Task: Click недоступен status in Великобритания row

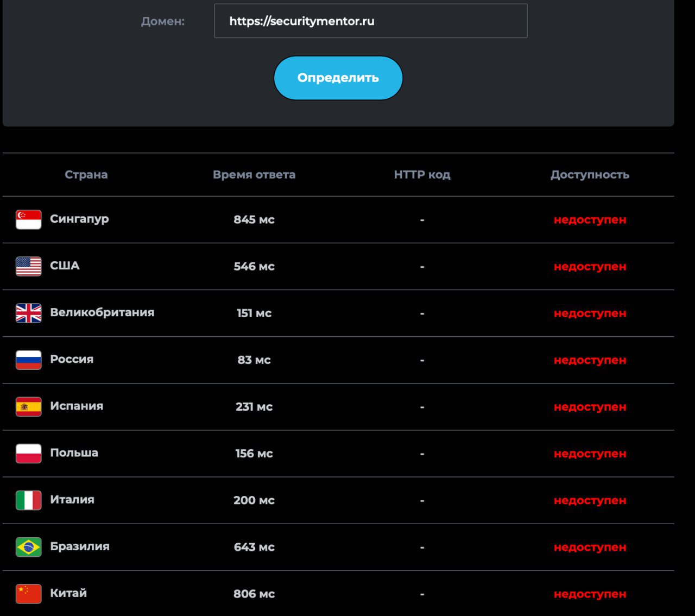Action: pos(590,313)
